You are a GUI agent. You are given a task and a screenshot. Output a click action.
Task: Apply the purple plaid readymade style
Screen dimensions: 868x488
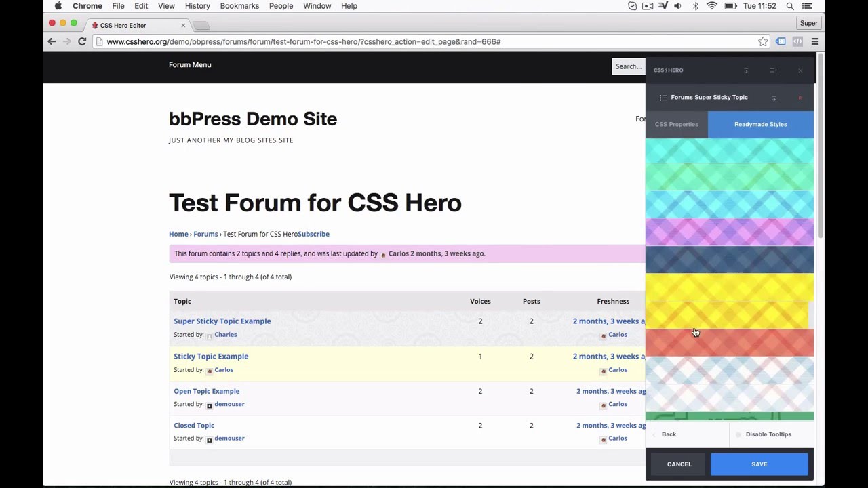tap(729, 232)
